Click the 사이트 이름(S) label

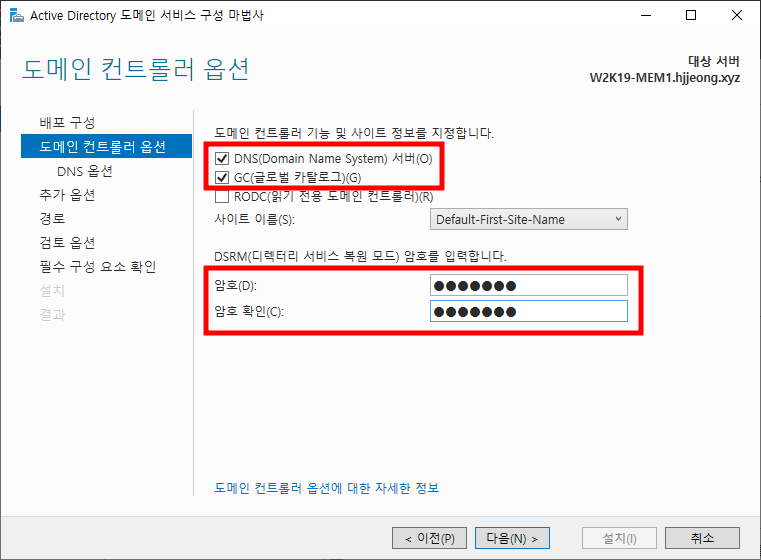coord(254,219)
